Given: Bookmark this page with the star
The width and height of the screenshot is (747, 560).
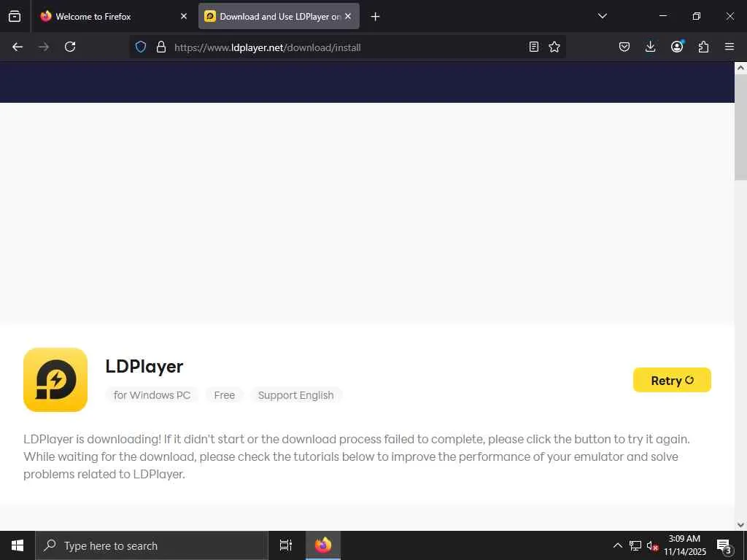Looking at the screenshot, I should (554, 47).
